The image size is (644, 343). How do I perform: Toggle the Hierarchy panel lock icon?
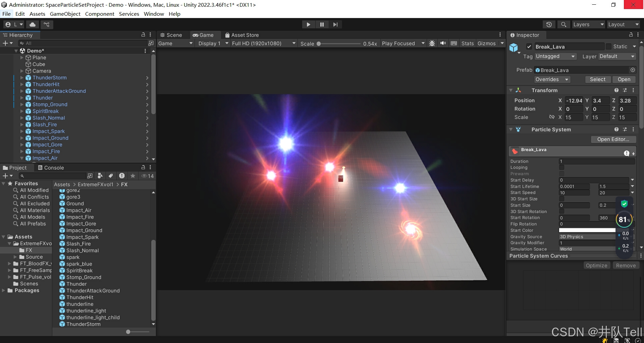pyautogui.click(x=143, y=35)
